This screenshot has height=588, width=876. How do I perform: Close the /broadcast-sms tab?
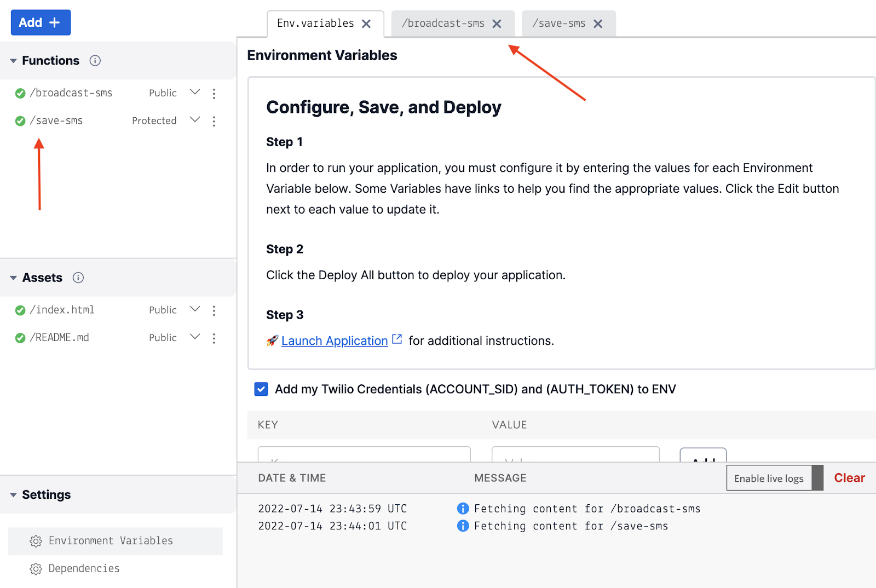pos(497,24)
